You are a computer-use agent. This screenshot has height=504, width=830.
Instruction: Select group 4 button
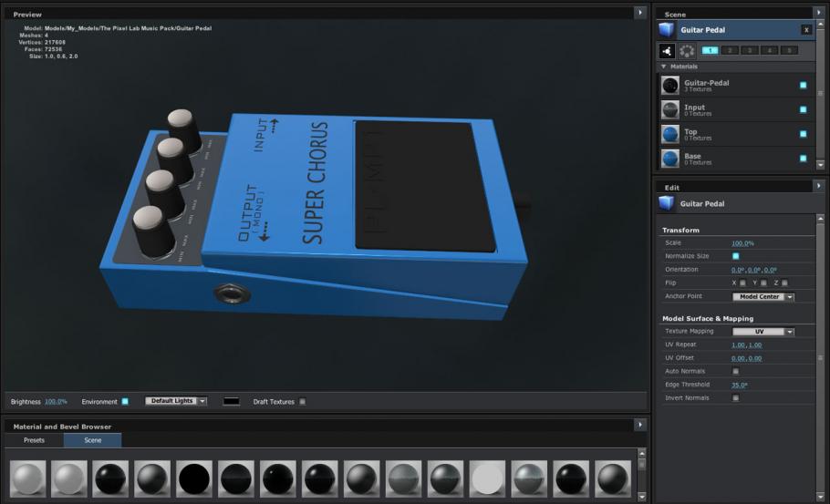(769, 51)
